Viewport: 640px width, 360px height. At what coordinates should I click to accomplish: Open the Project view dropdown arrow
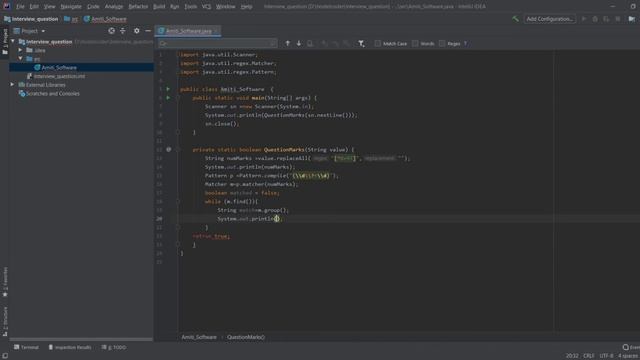click(43, 31)
